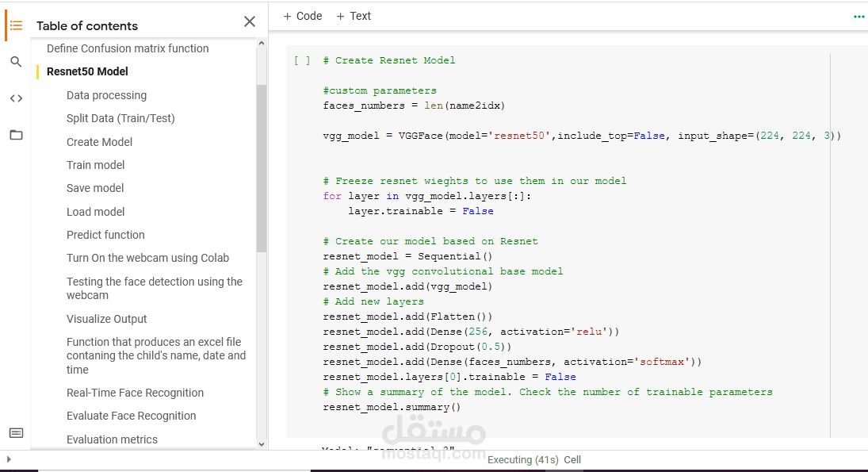Expand the bottom-left panel arrow
868x472 pixels.
point(9,459)
